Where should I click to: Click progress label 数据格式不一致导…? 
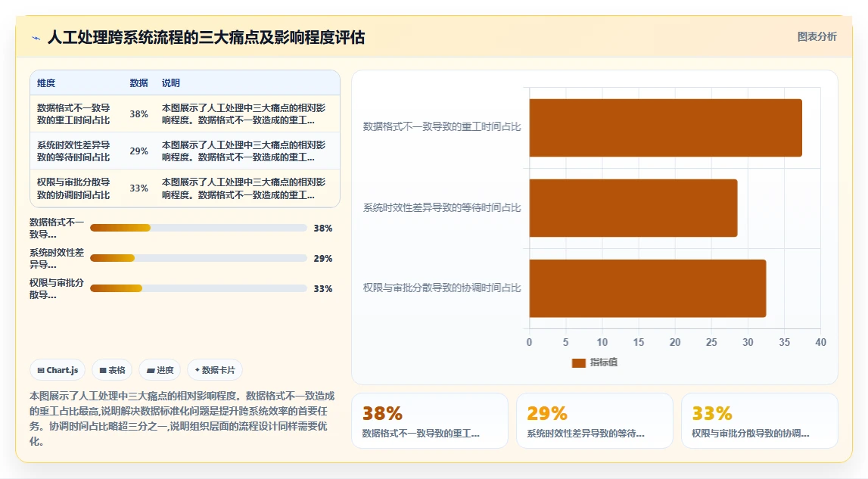(57, 228)
